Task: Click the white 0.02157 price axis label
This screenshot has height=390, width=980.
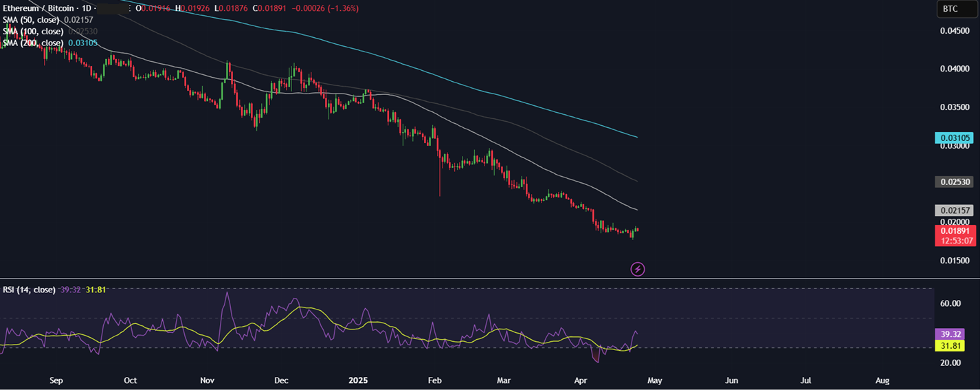Action: (955, 210)
